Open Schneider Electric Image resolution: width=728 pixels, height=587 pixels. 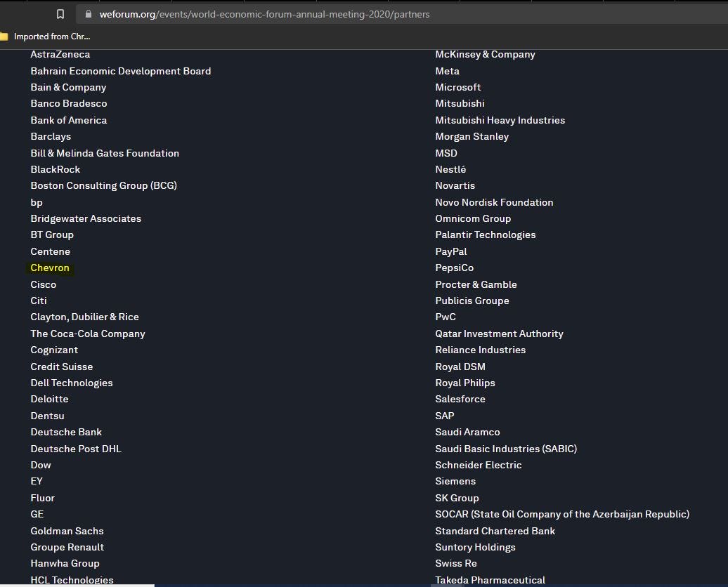coord(479,465)
